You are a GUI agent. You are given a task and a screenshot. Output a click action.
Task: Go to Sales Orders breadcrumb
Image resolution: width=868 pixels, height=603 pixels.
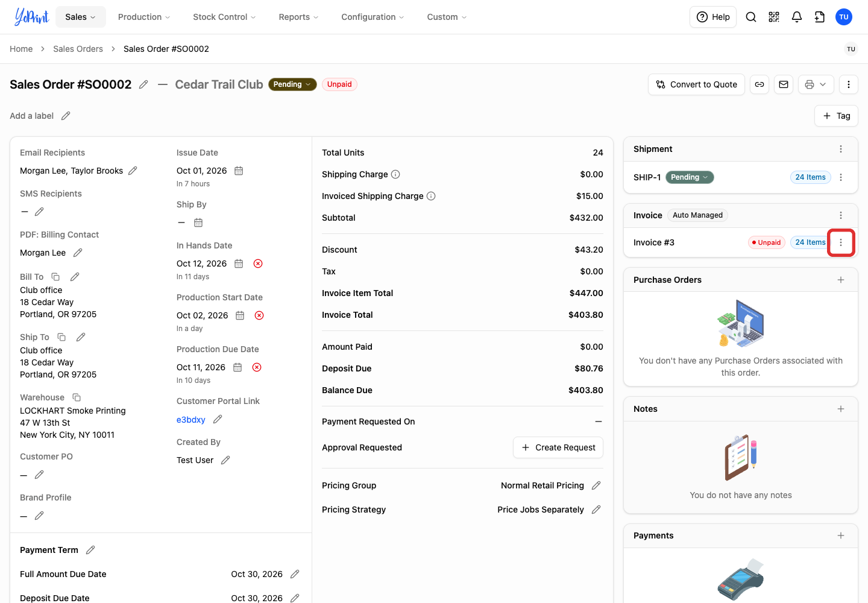tap(78, 49)
